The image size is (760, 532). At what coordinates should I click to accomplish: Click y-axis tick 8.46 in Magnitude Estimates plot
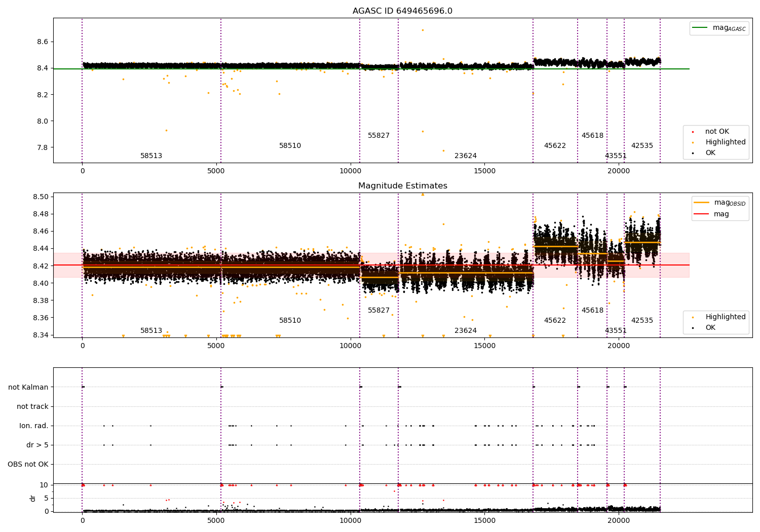[41, 232]
